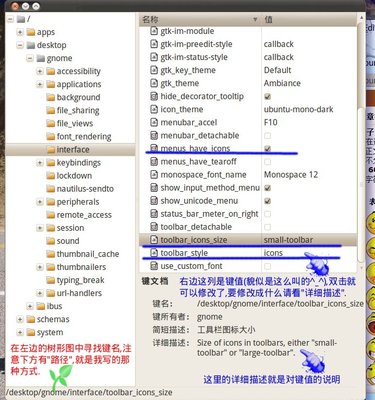Click the small-toolbar value

tap(288, 240)
